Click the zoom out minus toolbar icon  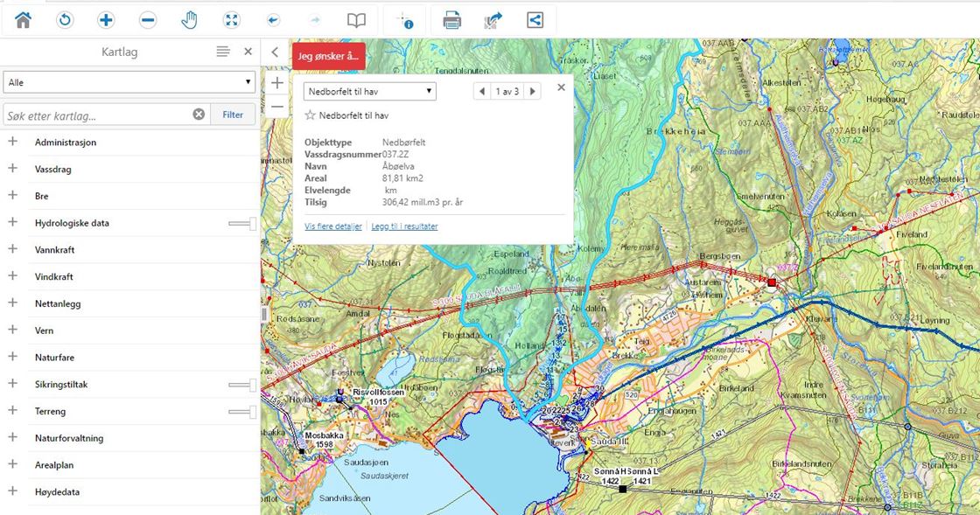tap(148, 20)
